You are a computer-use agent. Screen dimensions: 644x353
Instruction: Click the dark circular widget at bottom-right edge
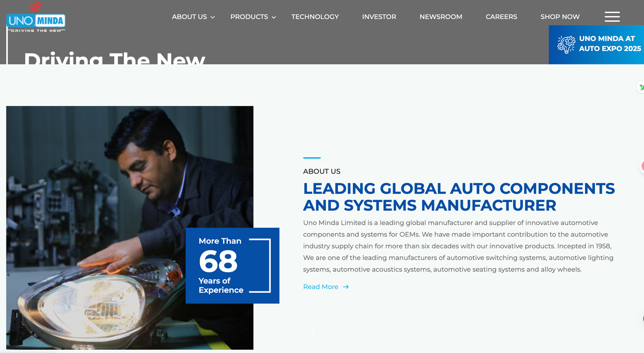(642, 319)
